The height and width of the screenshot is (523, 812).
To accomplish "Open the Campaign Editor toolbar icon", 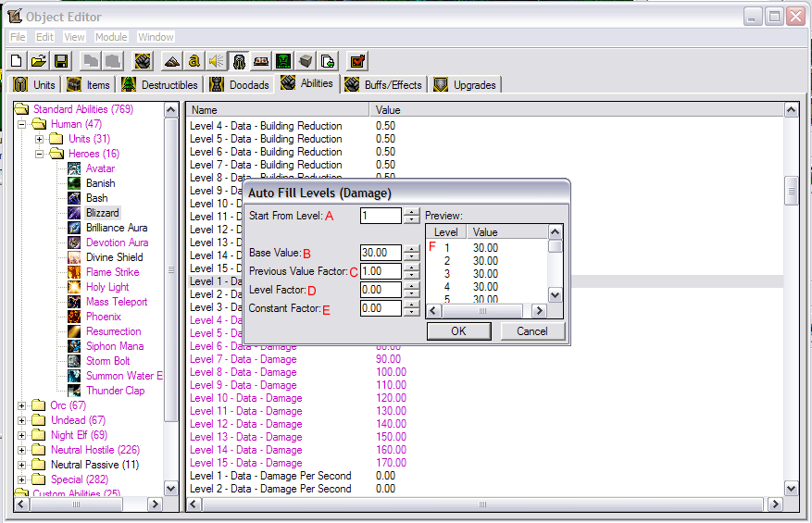I will (261, 61).
